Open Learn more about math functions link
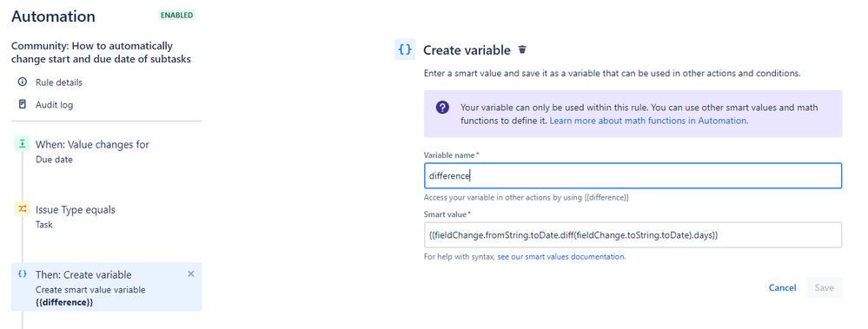 [x=649, y=120]
